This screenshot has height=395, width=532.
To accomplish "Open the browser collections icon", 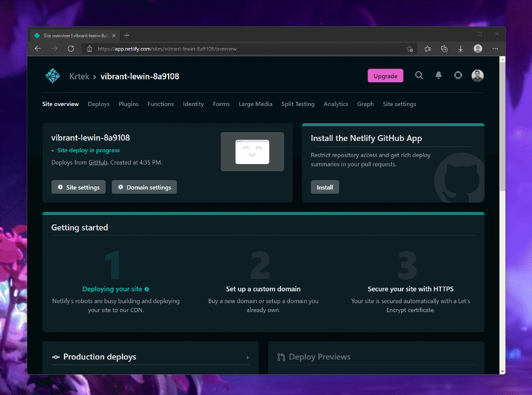I will tap(444, 49).
